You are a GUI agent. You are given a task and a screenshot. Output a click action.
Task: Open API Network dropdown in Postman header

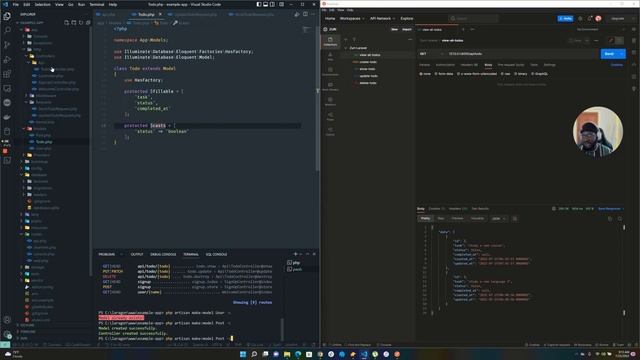[x=382, y=18]
